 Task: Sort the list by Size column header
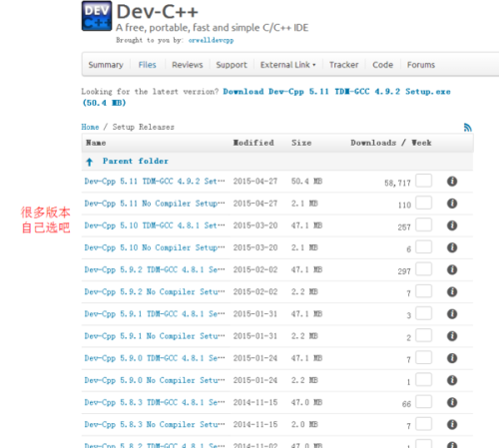tap(301, 143)
